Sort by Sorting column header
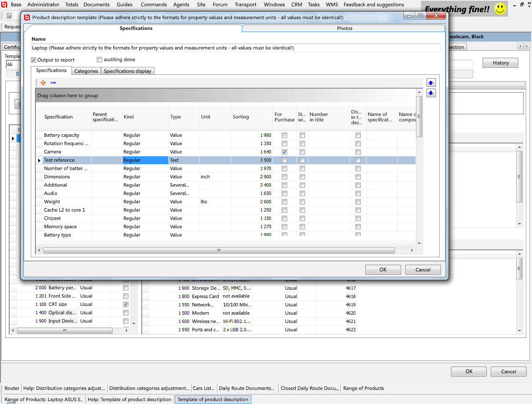Screen dimensions: 532x404 coord(251,117)
